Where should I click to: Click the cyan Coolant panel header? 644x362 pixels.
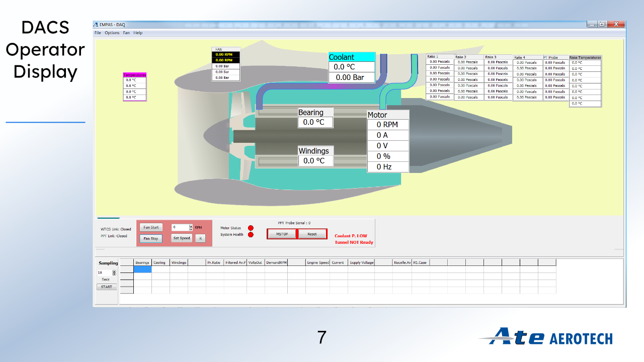point(351,57)
